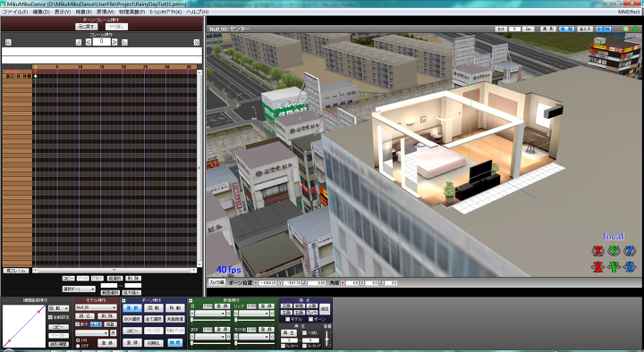Open the まゆ morph dropdown
Image resolution: width=644 pixels, height=352 pixels.
click(x=209, y=337)
